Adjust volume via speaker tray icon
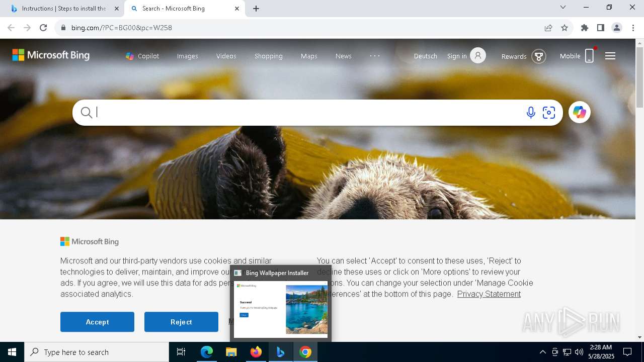Screen dimensions: 644x362 [x=579, y=352]
